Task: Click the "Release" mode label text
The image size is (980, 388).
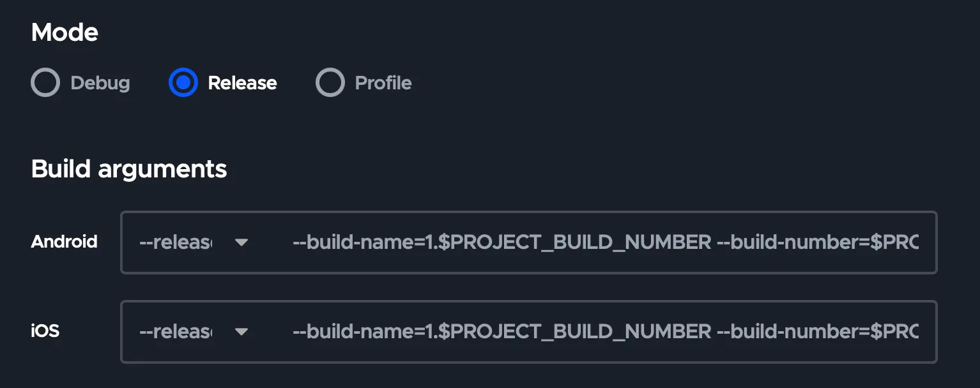Action: coord(242,83)
